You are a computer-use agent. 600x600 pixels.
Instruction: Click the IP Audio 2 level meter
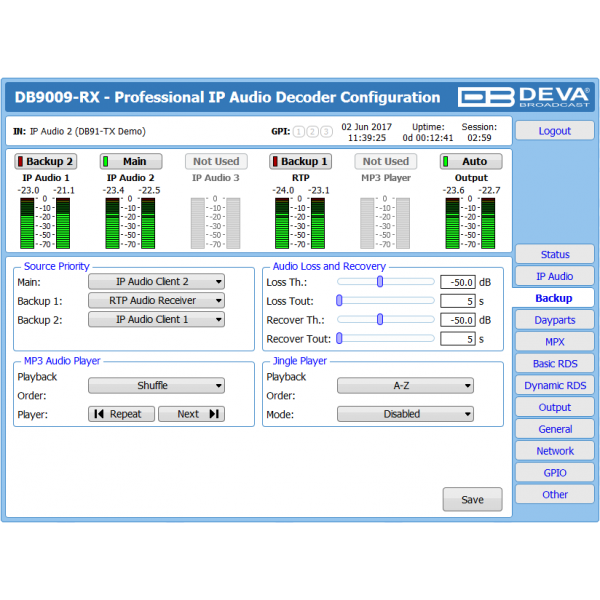coord(130,223)
